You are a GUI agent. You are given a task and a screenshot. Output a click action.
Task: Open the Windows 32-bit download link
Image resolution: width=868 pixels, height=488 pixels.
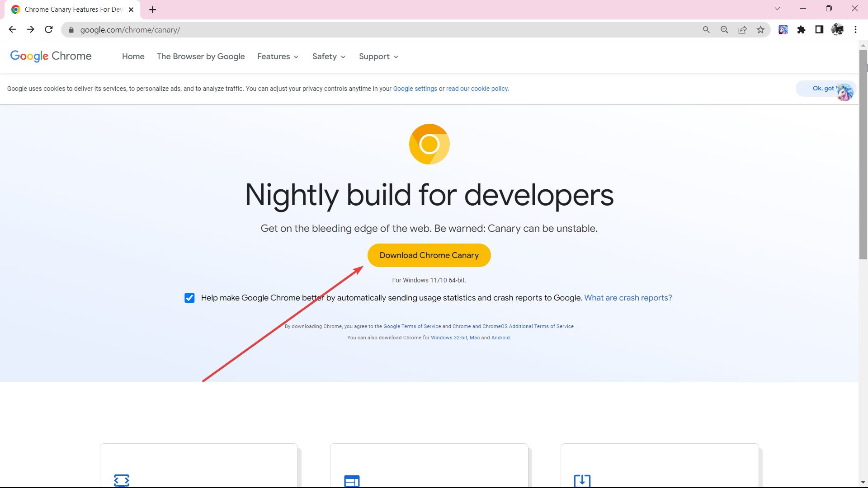(x=449, y=338)
